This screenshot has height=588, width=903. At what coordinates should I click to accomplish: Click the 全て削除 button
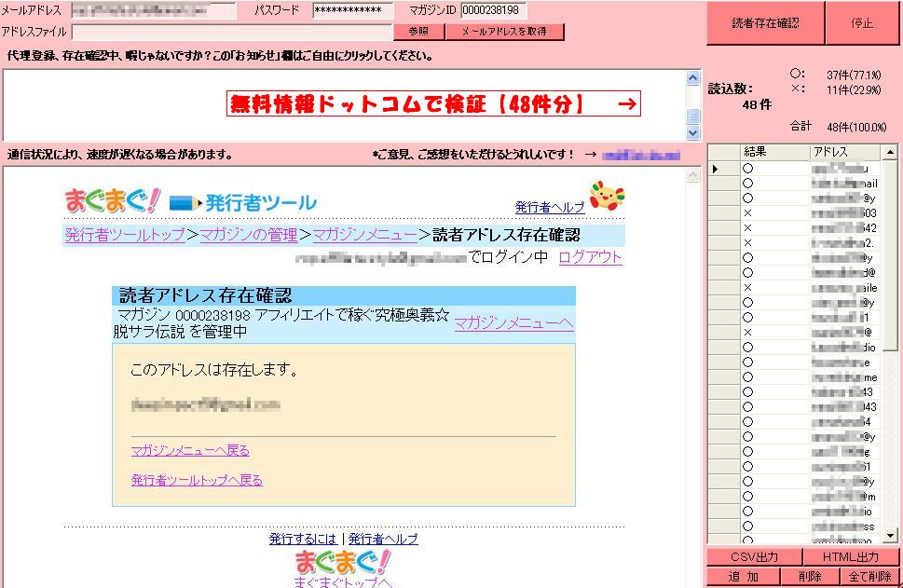[869, 577]
